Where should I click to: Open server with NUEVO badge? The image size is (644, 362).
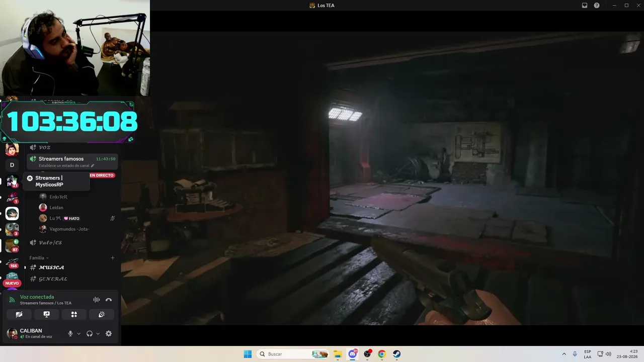[12, 279]
